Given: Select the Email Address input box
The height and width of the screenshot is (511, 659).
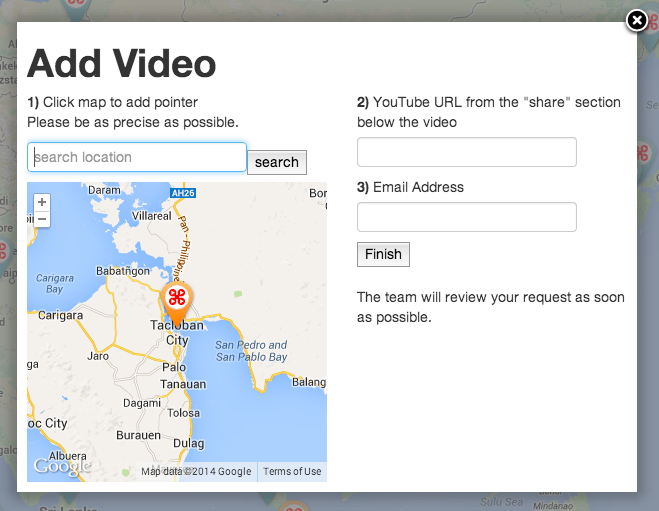Looking at the screenshot, I should (x=466, y=217).
